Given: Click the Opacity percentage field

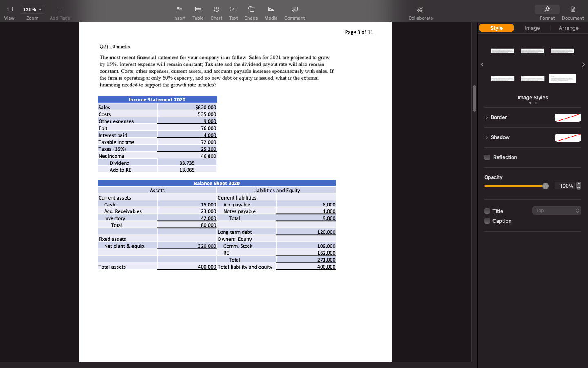Looking at the screenshot, I should click(565, 186).
